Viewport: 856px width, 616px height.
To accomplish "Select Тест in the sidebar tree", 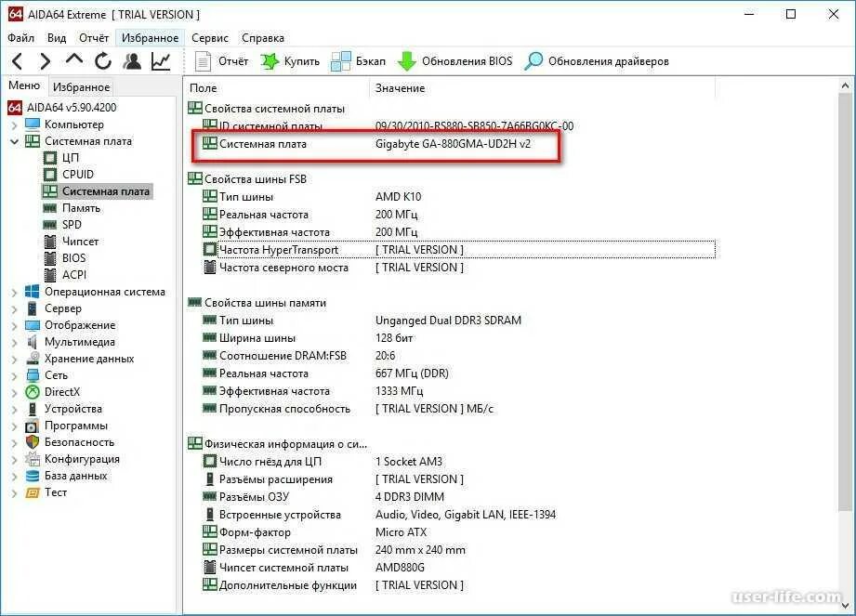I will [x=56, y=492].
